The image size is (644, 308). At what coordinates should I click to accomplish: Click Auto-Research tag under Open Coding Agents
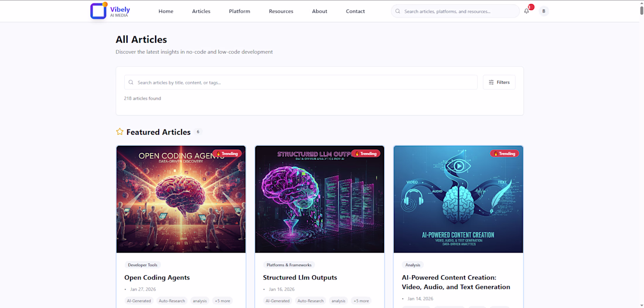pyautogui.click(x=172, y=300)
